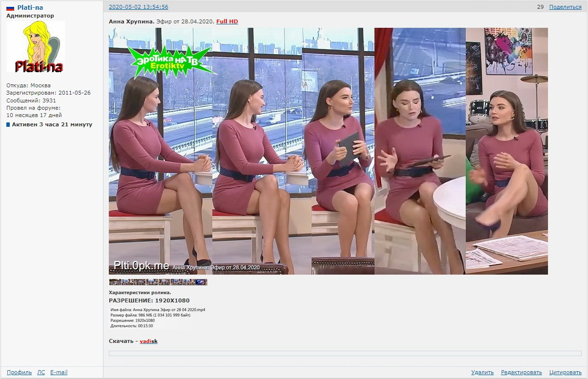The image size is (588, 379).
Task: Click the E-mail link
Action: (59, 372)
